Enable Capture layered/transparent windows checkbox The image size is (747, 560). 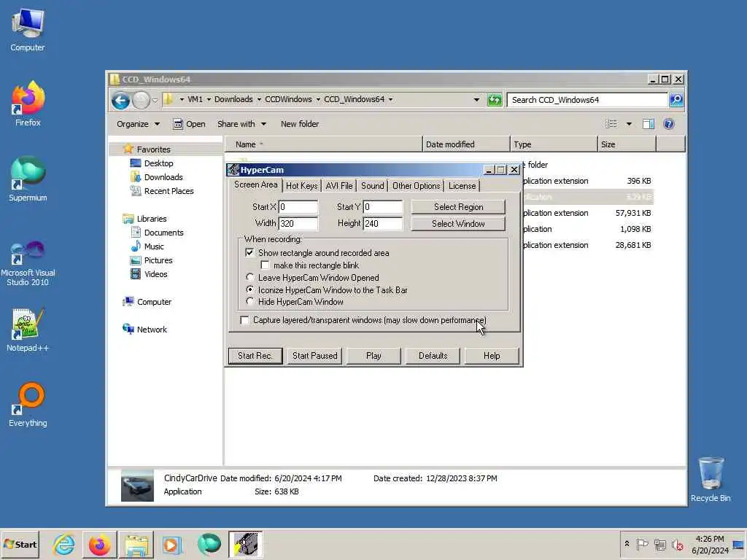click(x=244, y=321)
